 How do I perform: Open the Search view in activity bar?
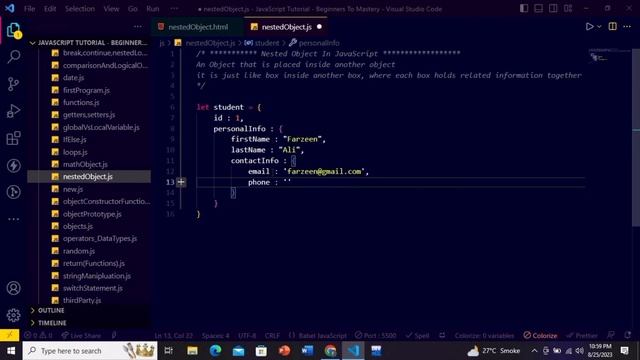click(x=13, y=57)
